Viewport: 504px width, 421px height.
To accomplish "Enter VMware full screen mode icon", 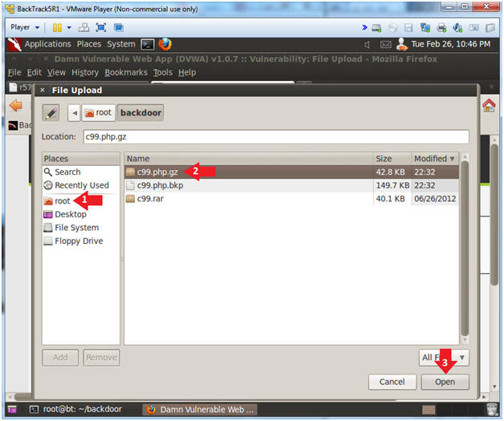I will 101,27.
